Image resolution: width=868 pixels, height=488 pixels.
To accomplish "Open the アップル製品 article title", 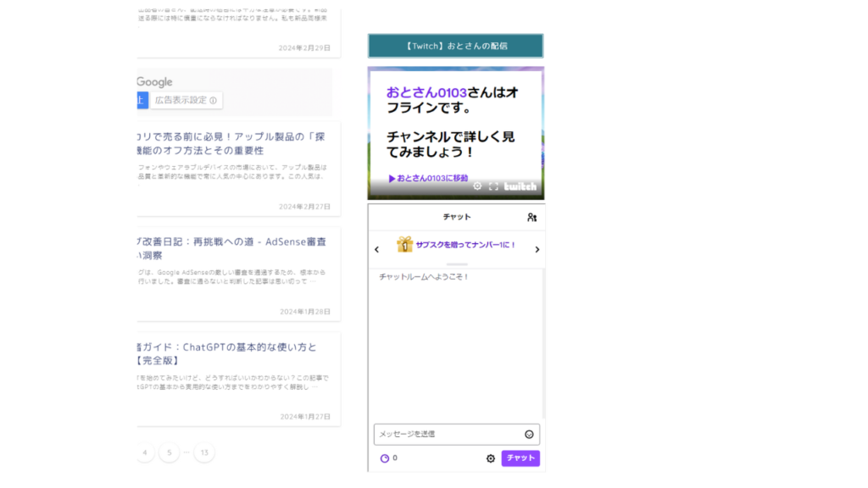I will (231, 143).
